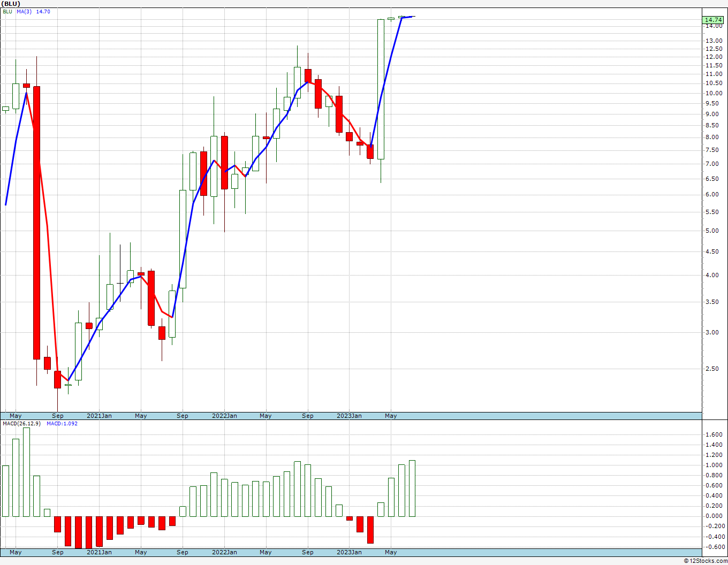Click the 12.00 price axis label
The width and height of the screenshot is (728, 565).
tap(714, 57)
